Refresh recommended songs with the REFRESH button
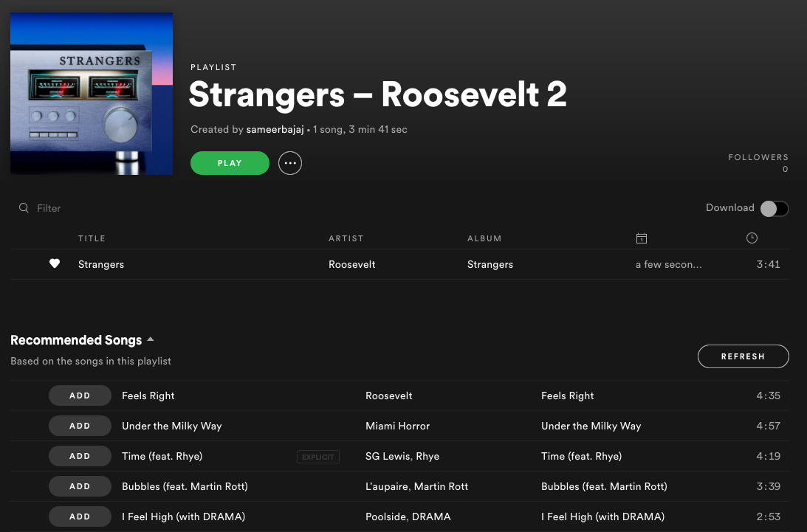This screenshot has width=807, height=532. [x=744, y=356]
